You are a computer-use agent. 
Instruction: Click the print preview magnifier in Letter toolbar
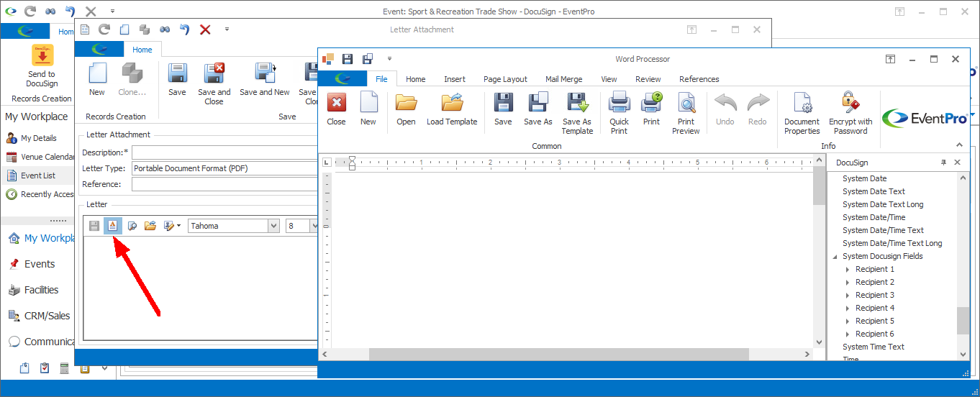point(132,226)
